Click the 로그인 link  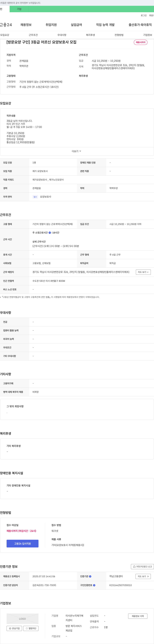(144, 15)
